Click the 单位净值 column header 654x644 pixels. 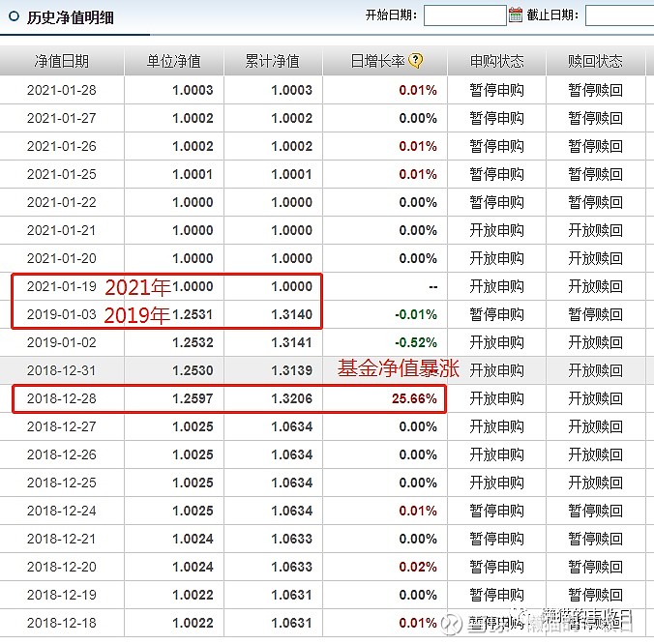point(174,61)
